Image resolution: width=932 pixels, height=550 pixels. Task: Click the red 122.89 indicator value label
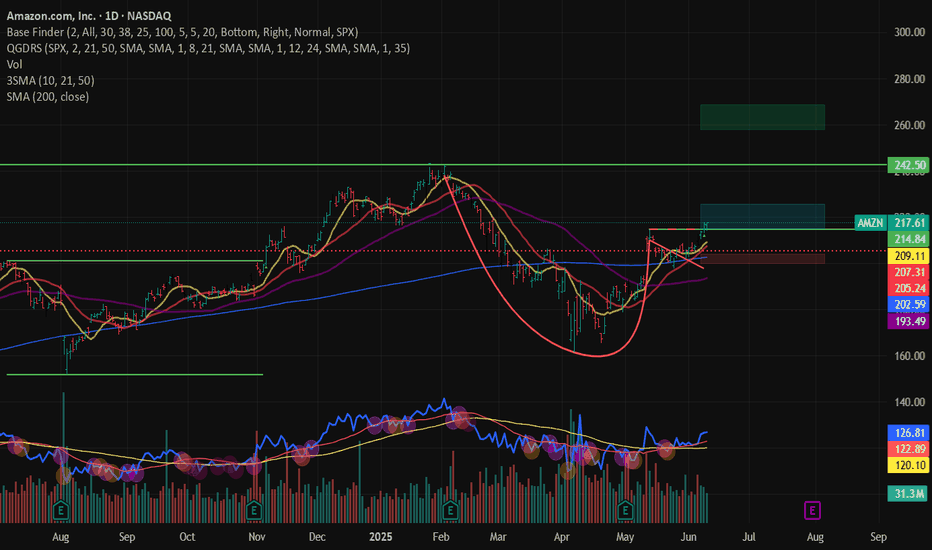[x=908, y=449]
